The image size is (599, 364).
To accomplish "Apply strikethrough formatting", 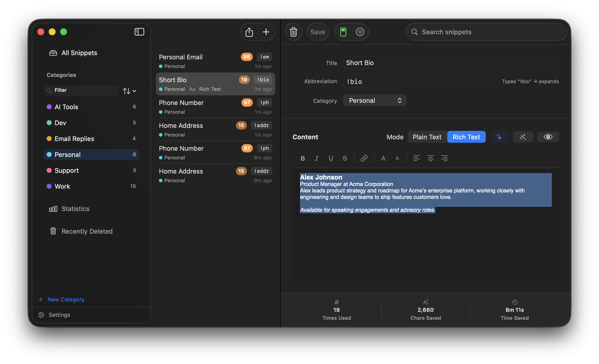I will coord(345,158).
